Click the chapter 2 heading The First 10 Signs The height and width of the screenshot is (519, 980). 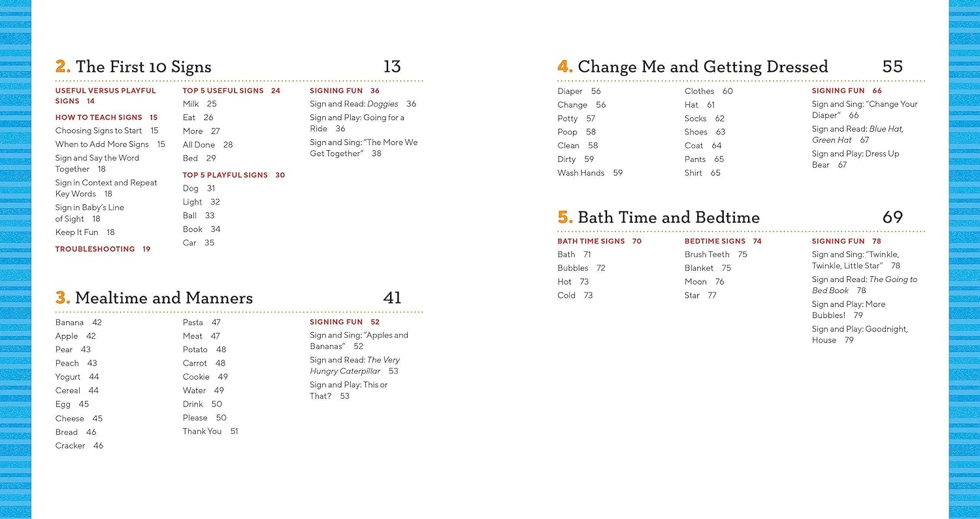point(133,67)
